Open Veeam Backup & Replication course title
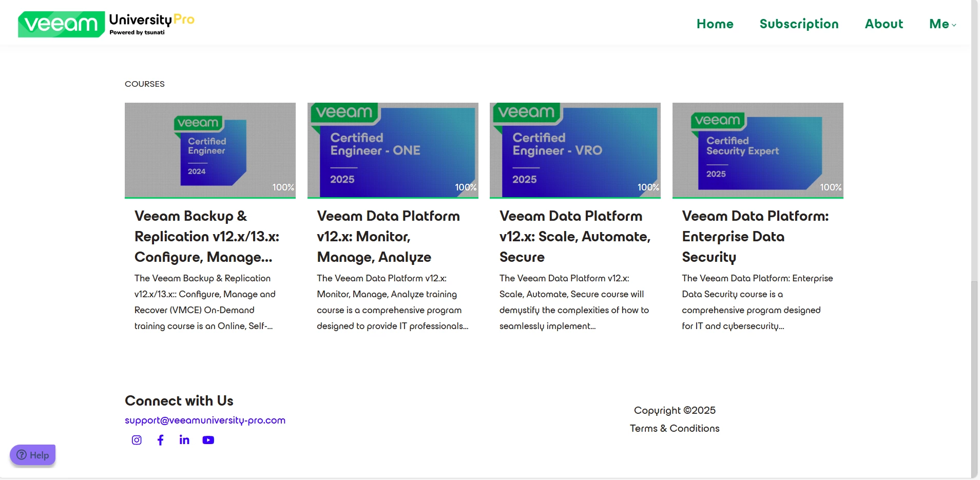The height and width of the screenshot is (480, 980). coord(207,236)
